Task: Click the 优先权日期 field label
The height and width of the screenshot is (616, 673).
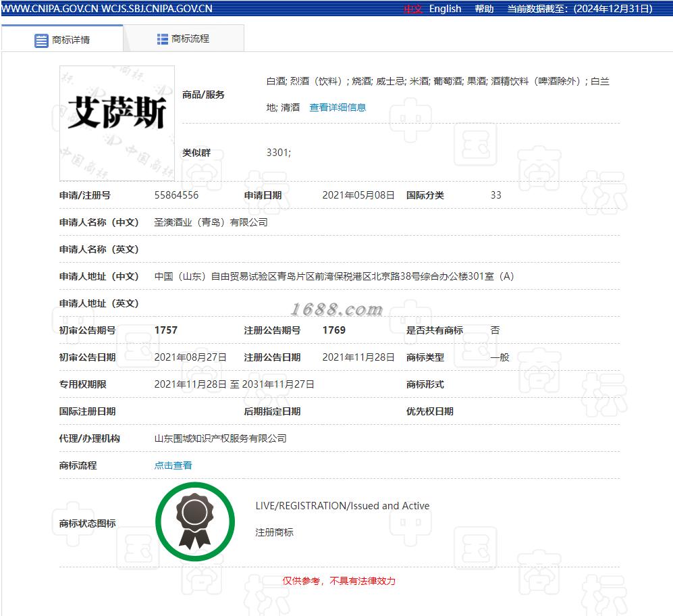Action: coord(429,411)
